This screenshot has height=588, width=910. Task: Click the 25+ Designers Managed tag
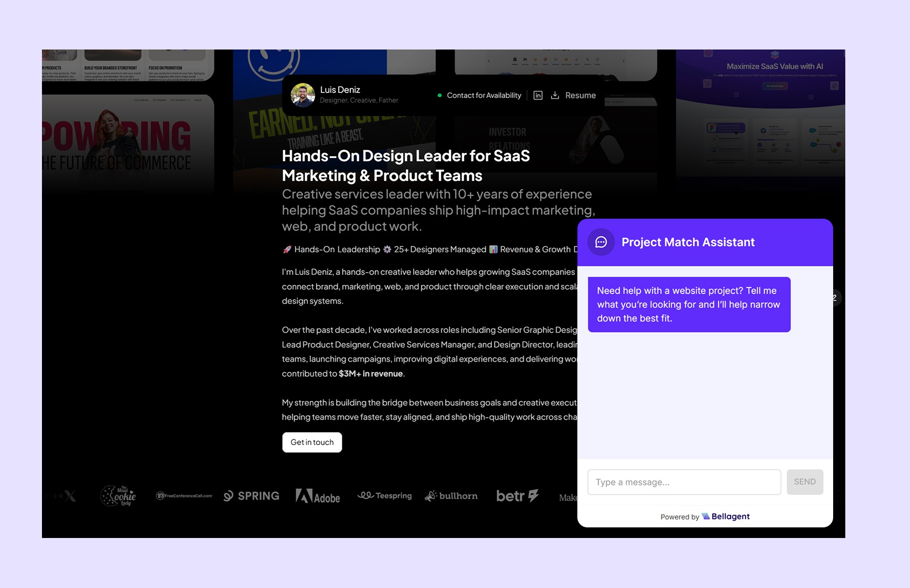pyautogui.click(x=434, y=249)
